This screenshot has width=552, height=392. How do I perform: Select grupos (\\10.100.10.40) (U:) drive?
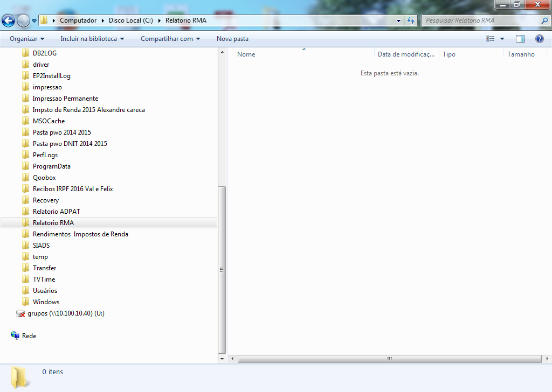click(x=66, y=313)
